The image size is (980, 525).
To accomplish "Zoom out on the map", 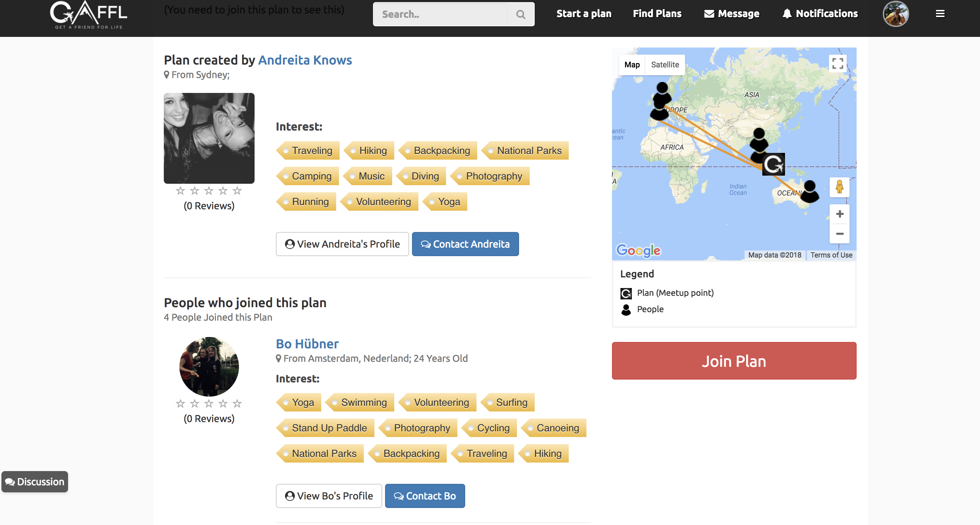I will coord(840,233).
